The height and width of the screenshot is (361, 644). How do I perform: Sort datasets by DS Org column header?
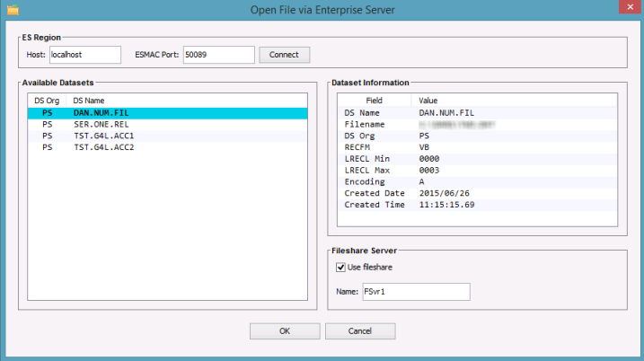(x=47, y=101)
